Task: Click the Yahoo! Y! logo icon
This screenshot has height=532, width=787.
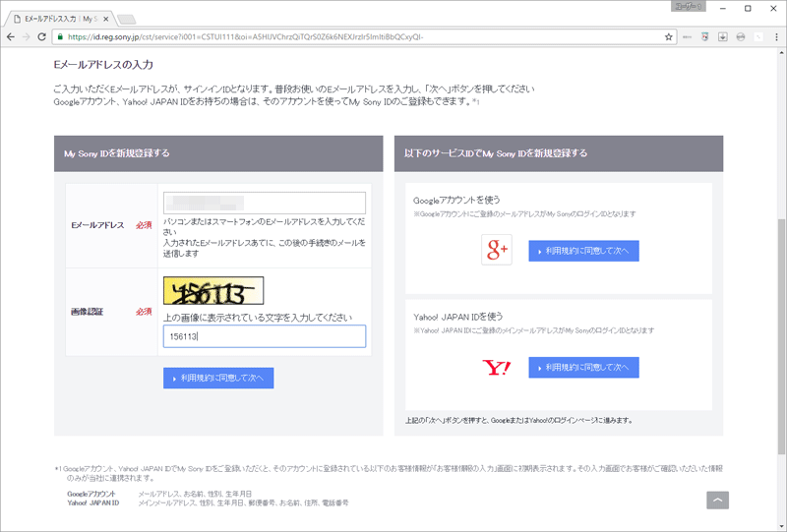Action: [497, 368]
